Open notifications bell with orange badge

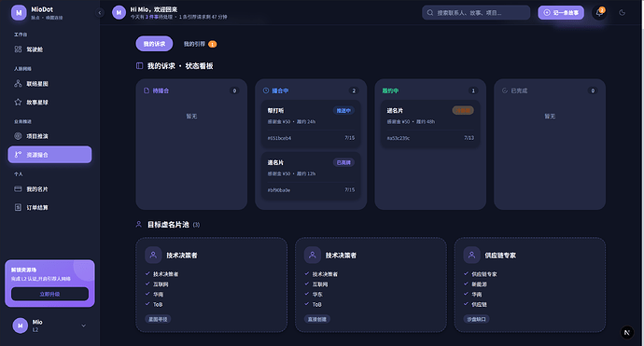click(599, 13)
